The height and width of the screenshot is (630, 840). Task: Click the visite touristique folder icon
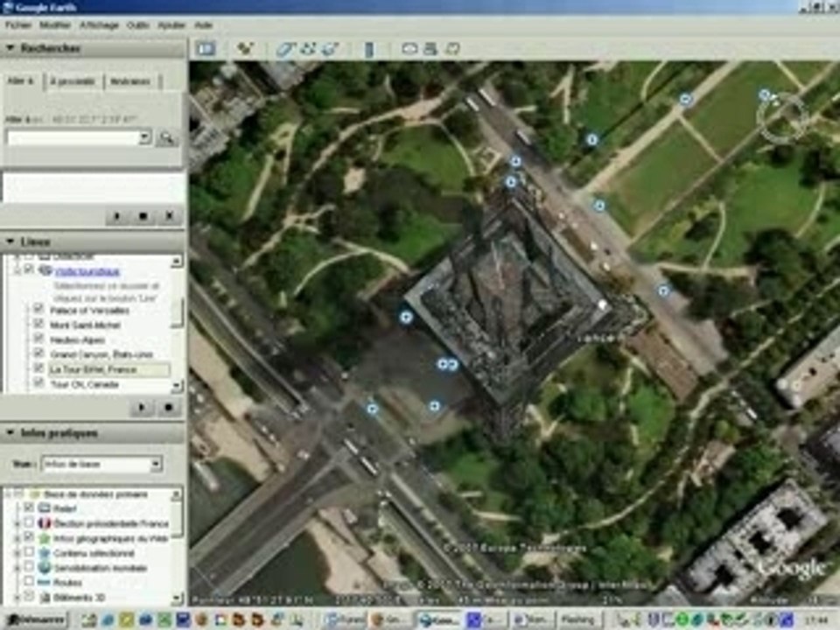pyautogui.click(x=45, y=271)
